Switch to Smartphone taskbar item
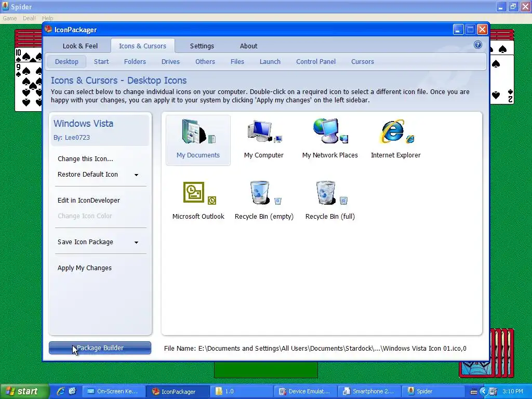Screen dimensions: 532x399 [x=369, y=392]
